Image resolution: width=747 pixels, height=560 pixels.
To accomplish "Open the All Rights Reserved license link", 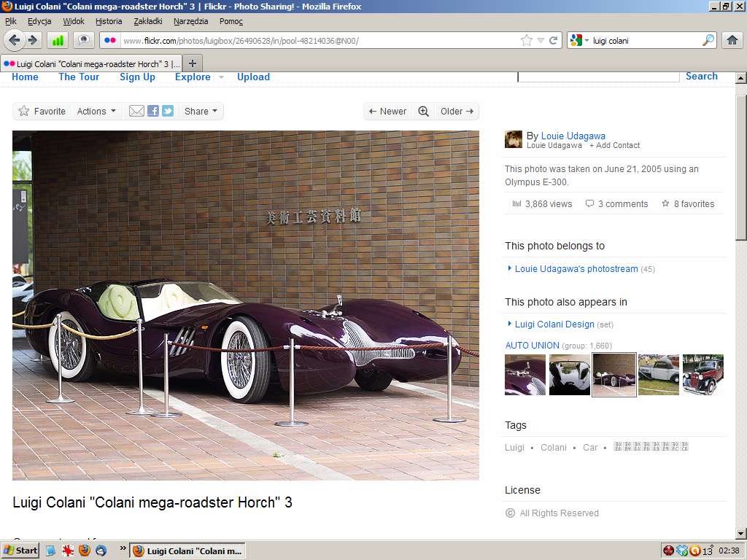I will pos(560,513).
